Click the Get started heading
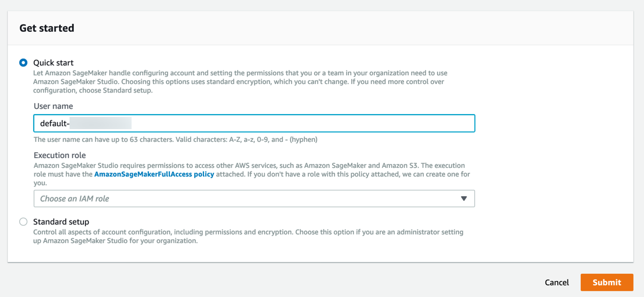The height and width of the screenshot is (297, 644). pyautogui.click(x=47, y=28)
